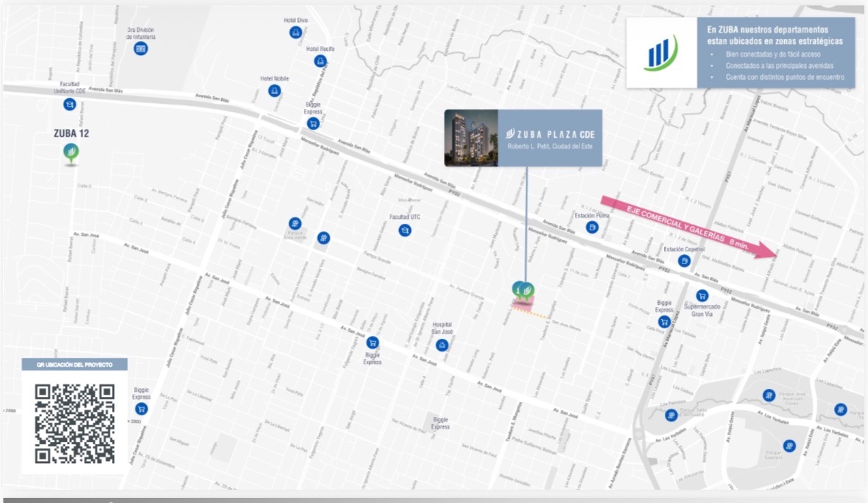868x503 pixels.
Task: Click the 'Estación Copetrol' label
Action: click(684, 249)
